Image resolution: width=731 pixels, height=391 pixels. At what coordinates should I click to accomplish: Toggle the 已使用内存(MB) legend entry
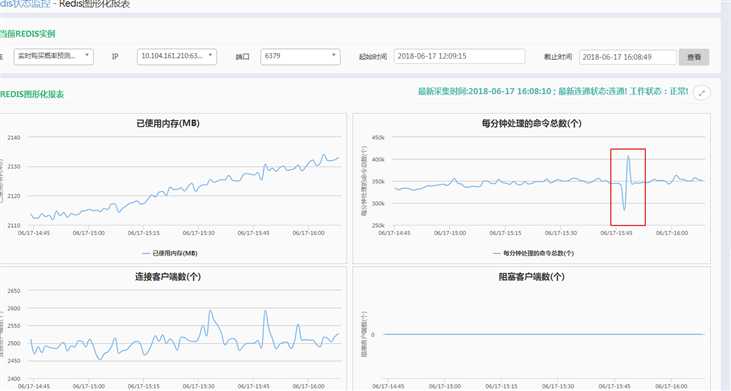(170, 253)
